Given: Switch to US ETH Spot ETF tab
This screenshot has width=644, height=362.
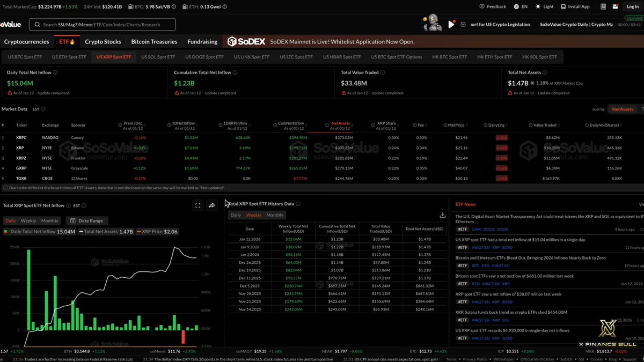Looking at the screenshot, I should (69, 57).
